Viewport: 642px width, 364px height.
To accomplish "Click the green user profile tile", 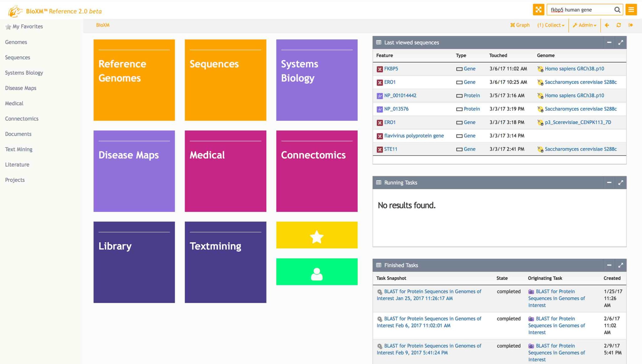I will pos(317,272).
